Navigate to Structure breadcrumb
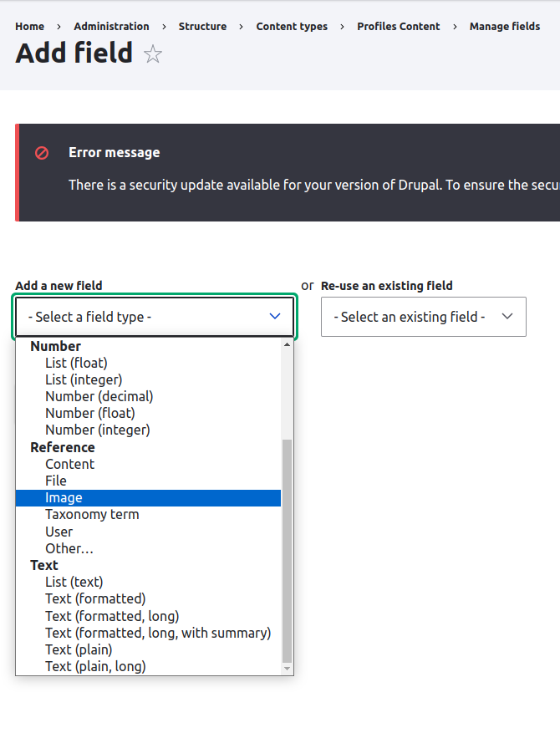This screenshot has height=733, width=560. pos(202,26)
